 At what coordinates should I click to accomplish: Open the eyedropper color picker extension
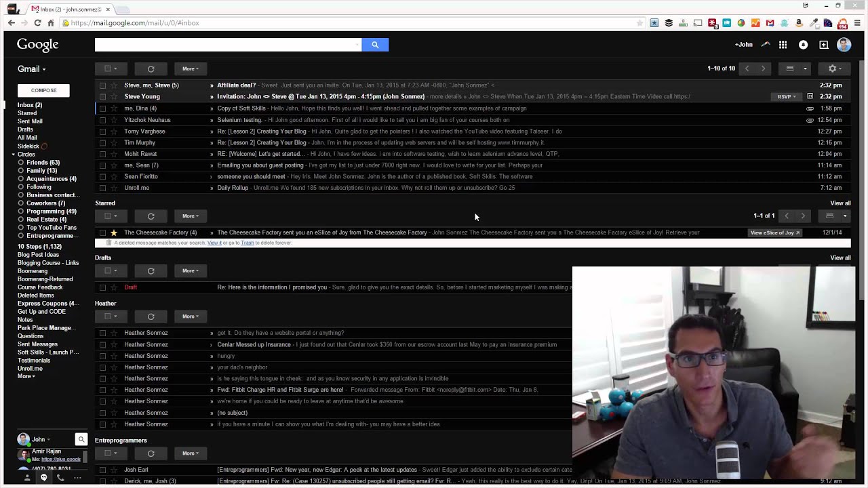click(814, 23)
